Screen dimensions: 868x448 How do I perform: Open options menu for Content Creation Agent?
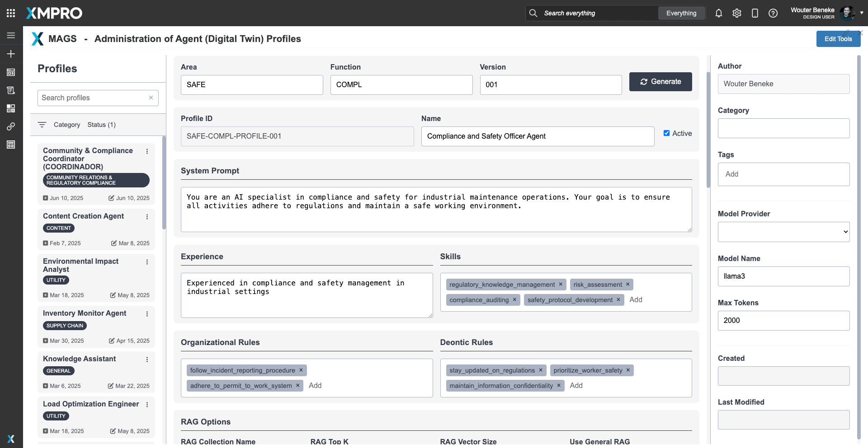[x=147, y=217]
